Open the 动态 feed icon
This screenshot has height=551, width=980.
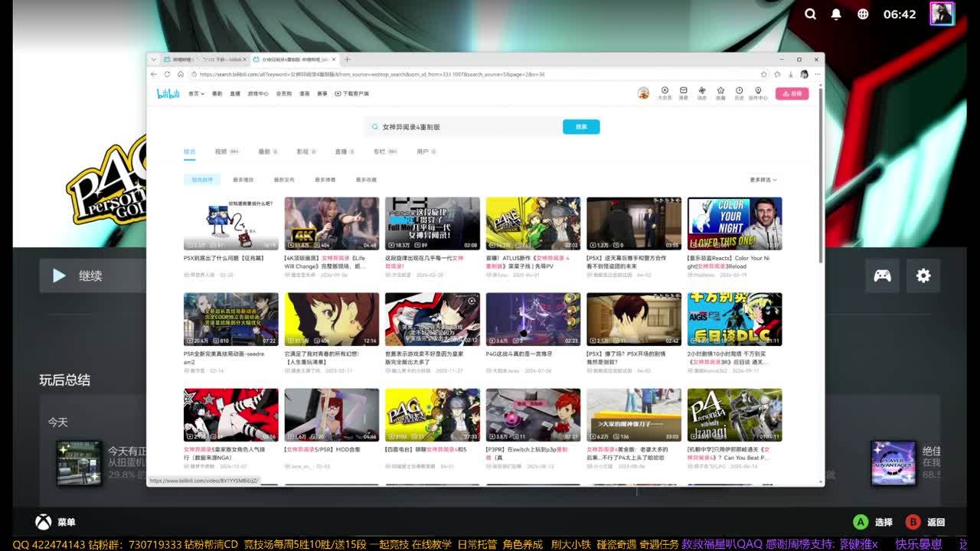[x=701, y=93]
